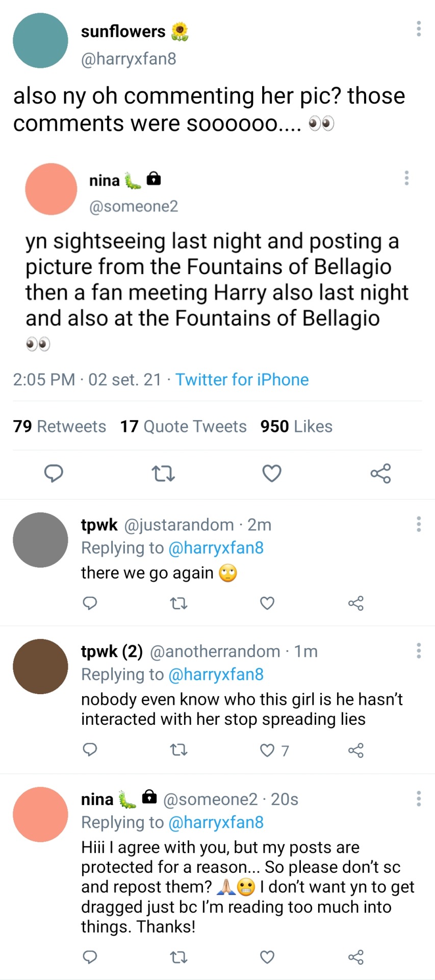Reply to the 'nobody even know' comment
The height and width of the screenshot is (980, 435).
(x=90, y=749)
